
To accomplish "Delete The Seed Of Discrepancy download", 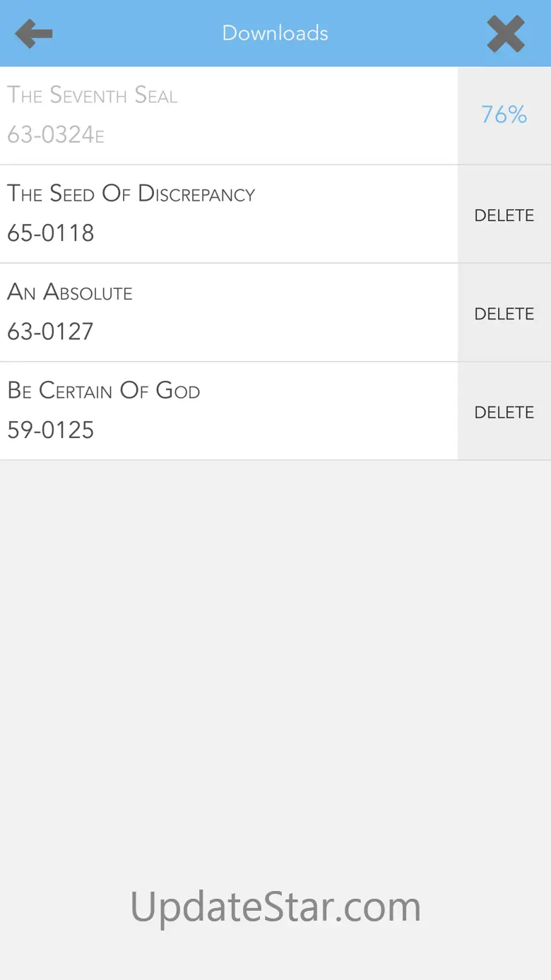I will (x=504, y=215).
